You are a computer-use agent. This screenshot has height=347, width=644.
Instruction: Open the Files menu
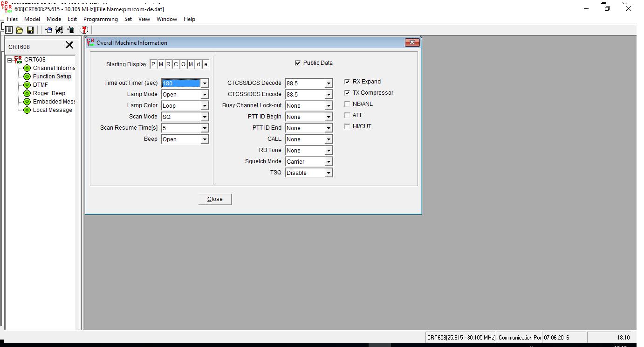click(12, 19)
